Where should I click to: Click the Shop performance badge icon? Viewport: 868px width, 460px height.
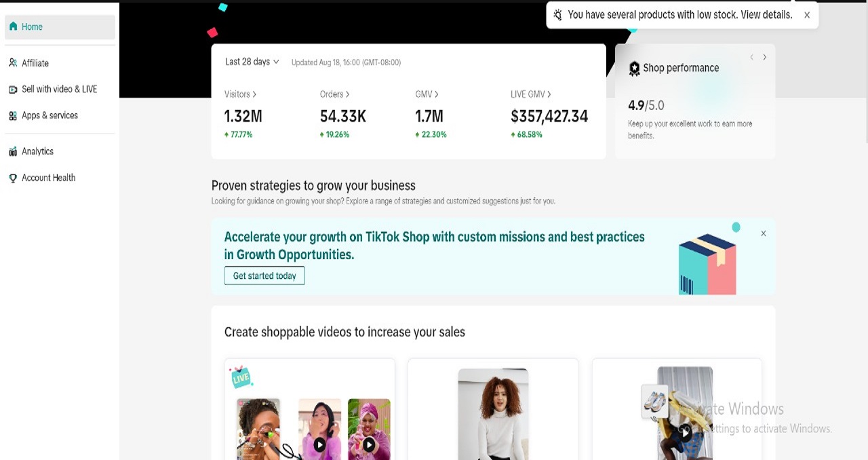pyautogui.click(x=634, y=68)
